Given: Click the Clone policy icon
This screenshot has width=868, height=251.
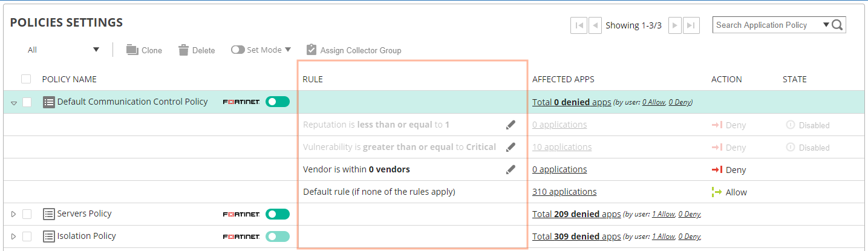Looking at the screenshot, I should 132,50.
